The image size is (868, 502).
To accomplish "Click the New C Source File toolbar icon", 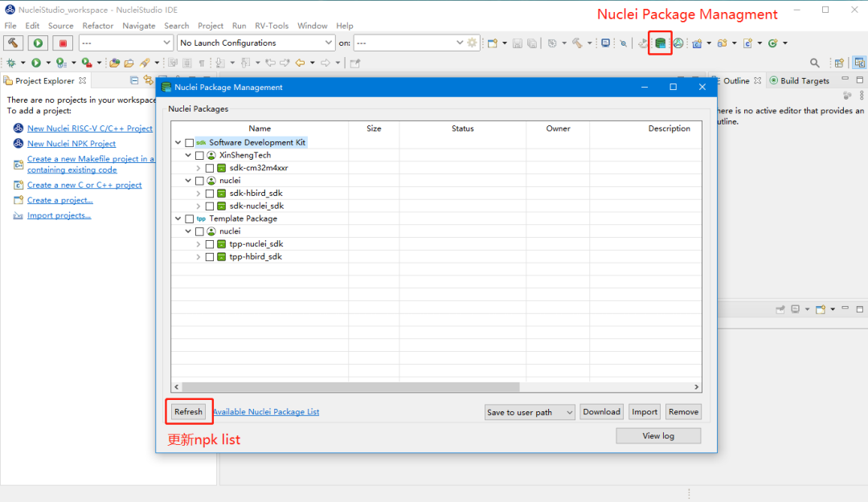I will (747, 43).
